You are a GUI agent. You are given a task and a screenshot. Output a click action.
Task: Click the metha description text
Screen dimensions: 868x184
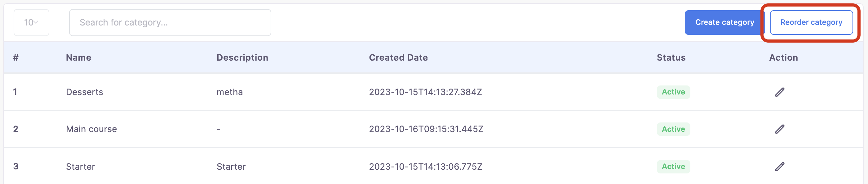[x=229, y=92]
